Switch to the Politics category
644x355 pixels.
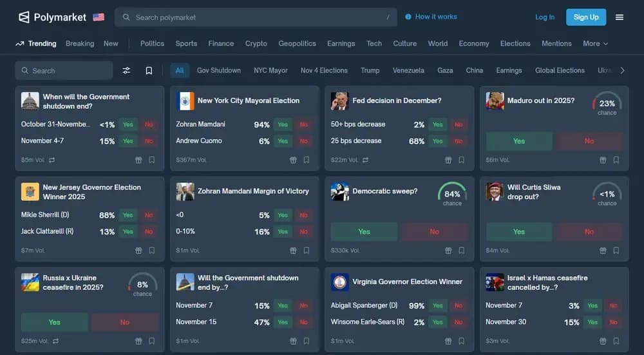[x=152, y=44]
